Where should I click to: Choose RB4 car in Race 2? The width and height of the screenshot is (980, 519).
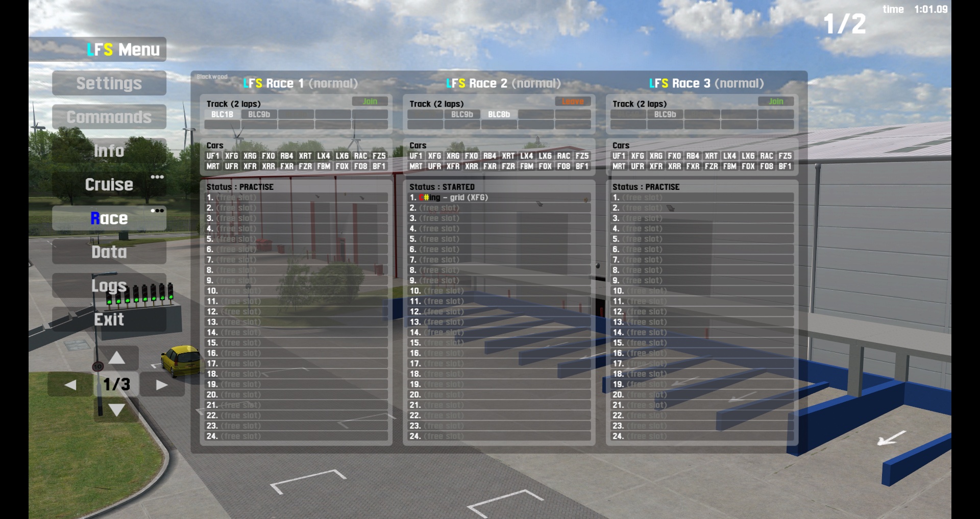[490, 156]
